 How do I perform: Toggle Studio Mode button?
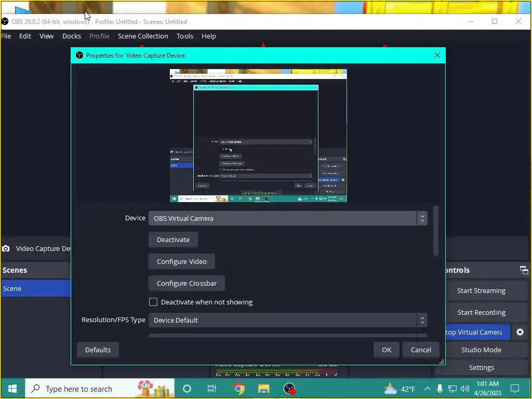pyautogui.click(x=481, y=350)
